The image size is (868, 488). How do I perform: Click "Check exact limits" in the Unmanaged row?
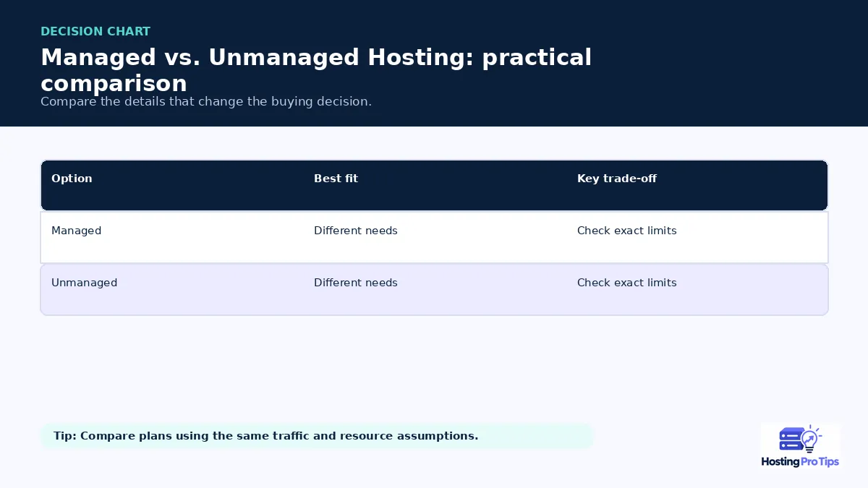(x=627, y=283)
